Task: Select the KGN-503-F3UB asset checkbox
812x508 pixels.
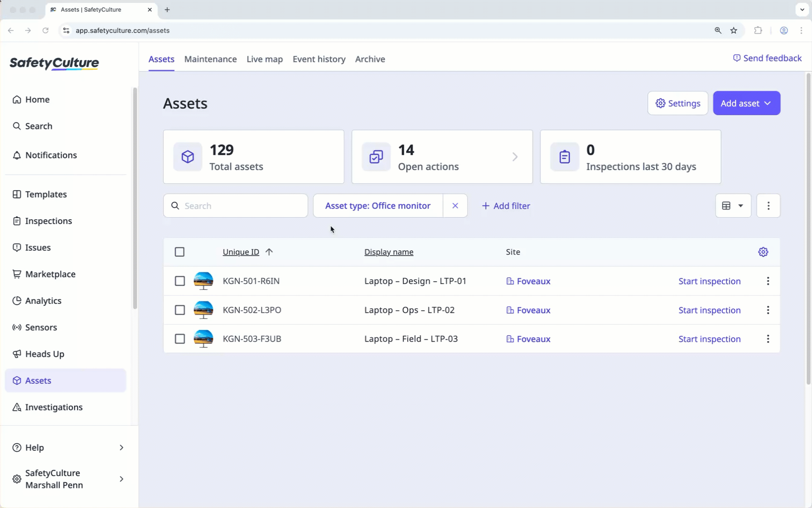Action: [x=180, y=339]
